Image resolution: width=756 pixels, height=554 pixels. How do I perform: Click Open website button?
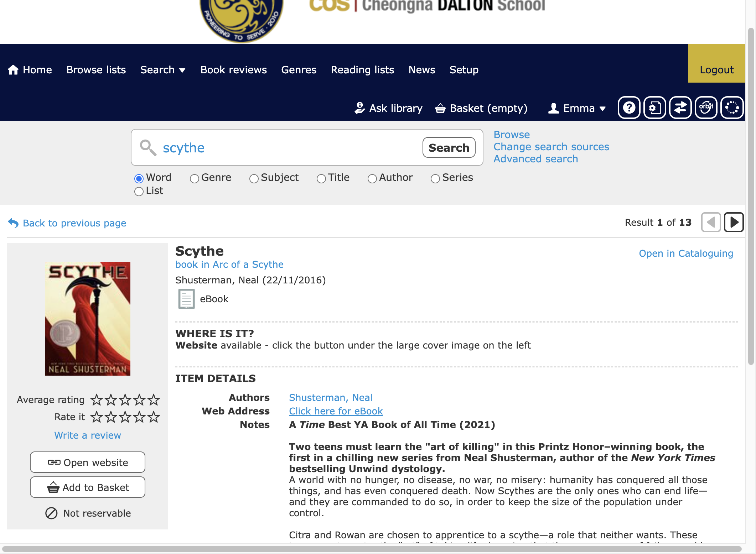[x=88, y=462]
